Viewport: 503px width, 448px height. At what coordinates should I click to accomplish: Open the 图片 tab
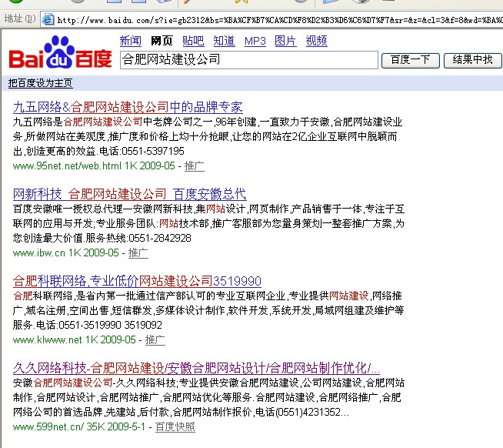click(285, 41)
